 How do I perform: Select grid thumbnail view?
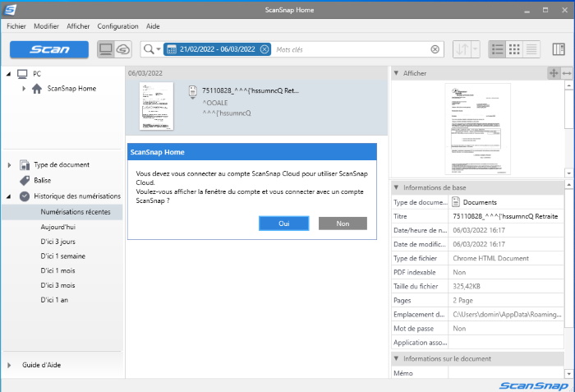(x=514, y=49)
